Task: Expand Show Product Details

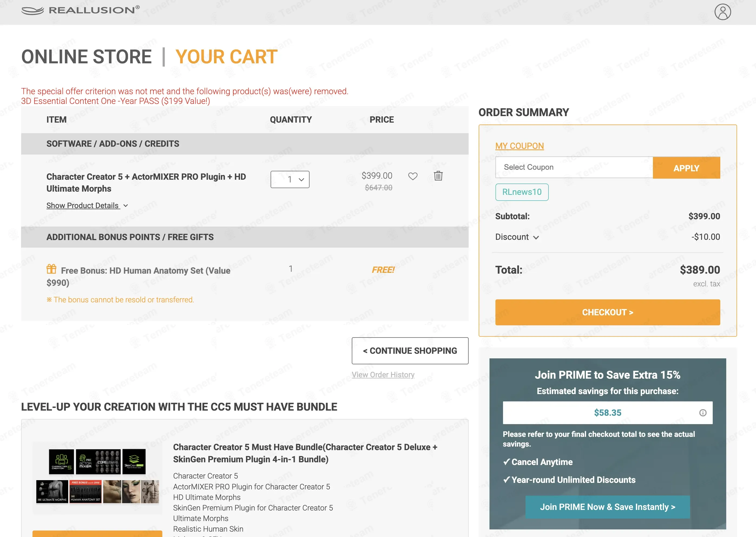Action: point(87,205)
